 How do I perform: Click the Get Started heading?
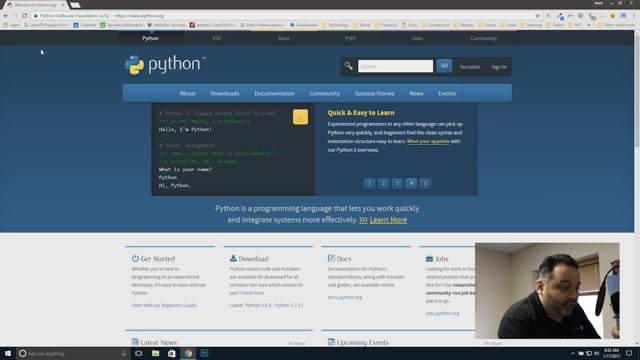click(158, 259)
